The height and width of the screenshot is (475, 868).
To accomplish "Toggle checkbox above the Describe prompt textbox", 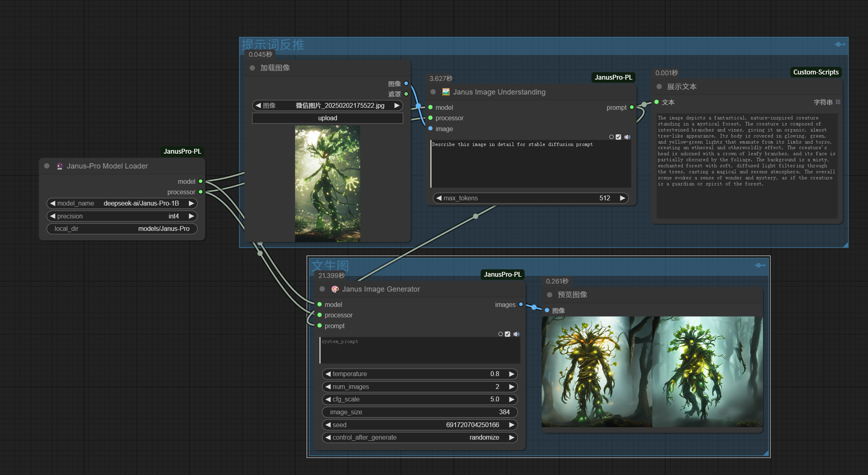I will pos(618,137).
